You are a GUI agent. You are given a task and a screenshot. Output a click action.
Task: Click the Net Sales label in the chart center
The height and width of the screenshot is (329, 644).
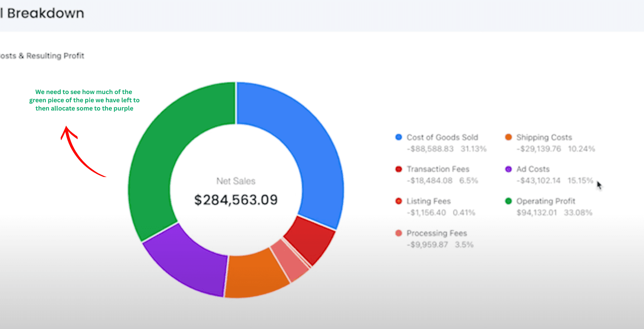[236, 181]
